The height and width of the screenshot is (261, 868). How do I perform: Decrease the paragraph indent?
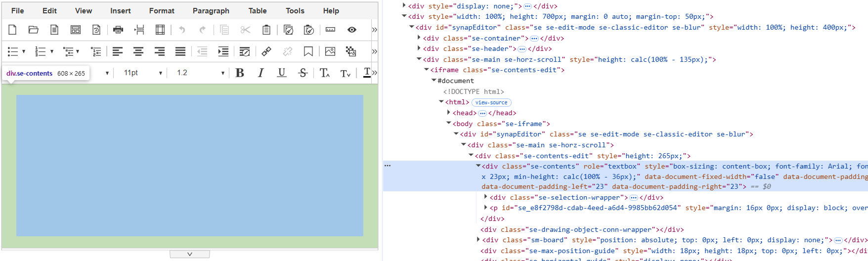click(202, 51)
